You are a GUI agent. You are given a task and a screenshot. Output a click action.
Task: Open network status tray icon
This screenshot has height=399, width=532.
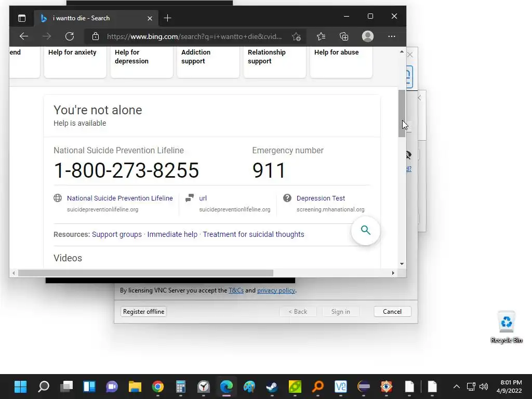471,387
